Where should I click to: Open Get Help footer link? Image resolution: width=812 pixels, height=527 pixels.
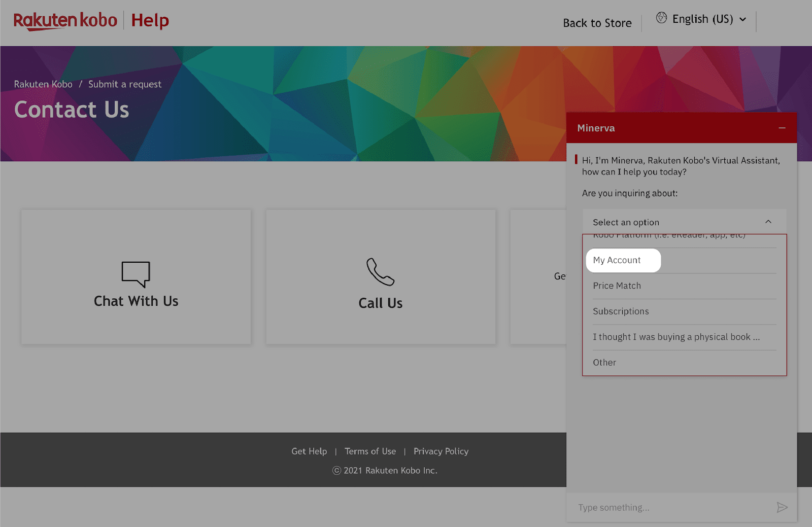click(309, 451)
